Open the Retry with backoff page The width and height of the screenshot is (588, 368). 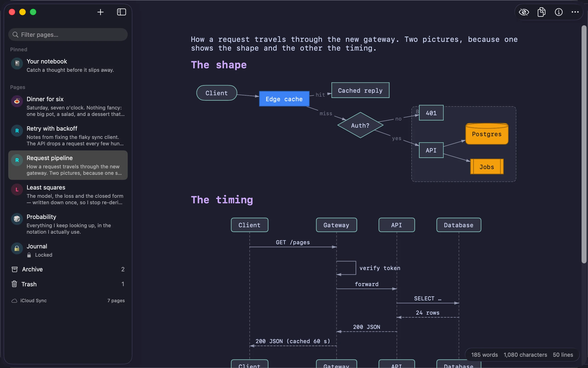68,136
